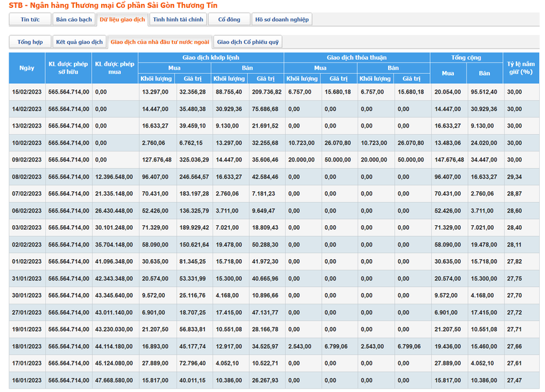The width and height of the screenshot is (545, 392).
Task: Open the Giao dịch Cổ phiếu quỹ sub-tab
Action: click(x=248, y=42)
